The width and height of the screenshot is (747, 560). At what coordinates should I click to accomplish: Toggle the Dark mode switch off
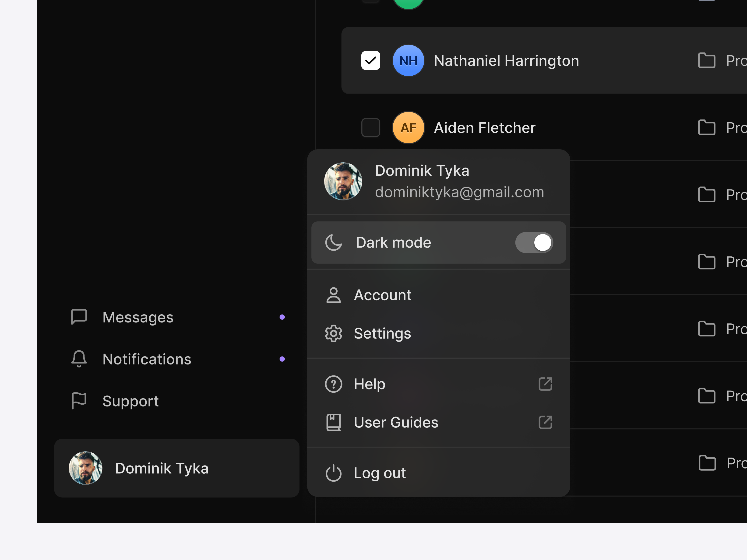[x=534, y=242]
